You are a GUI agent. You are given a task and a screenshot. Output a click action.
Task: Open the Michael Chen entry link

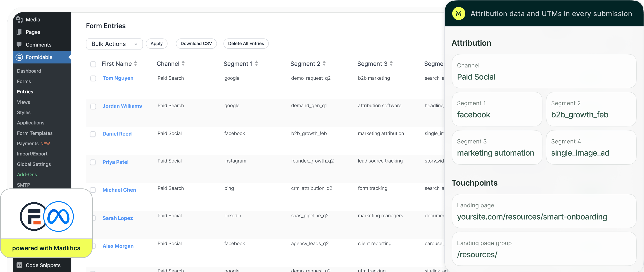point(119,190)
